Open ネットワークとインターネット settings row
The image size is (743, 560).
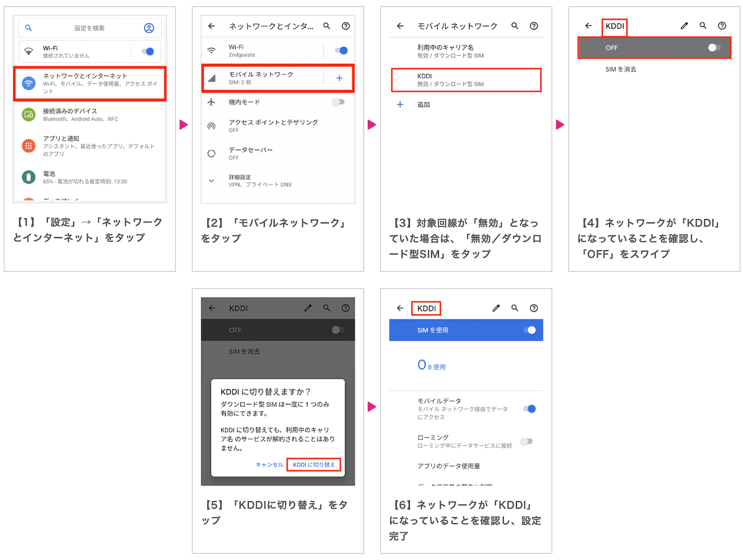click(90, 83)
